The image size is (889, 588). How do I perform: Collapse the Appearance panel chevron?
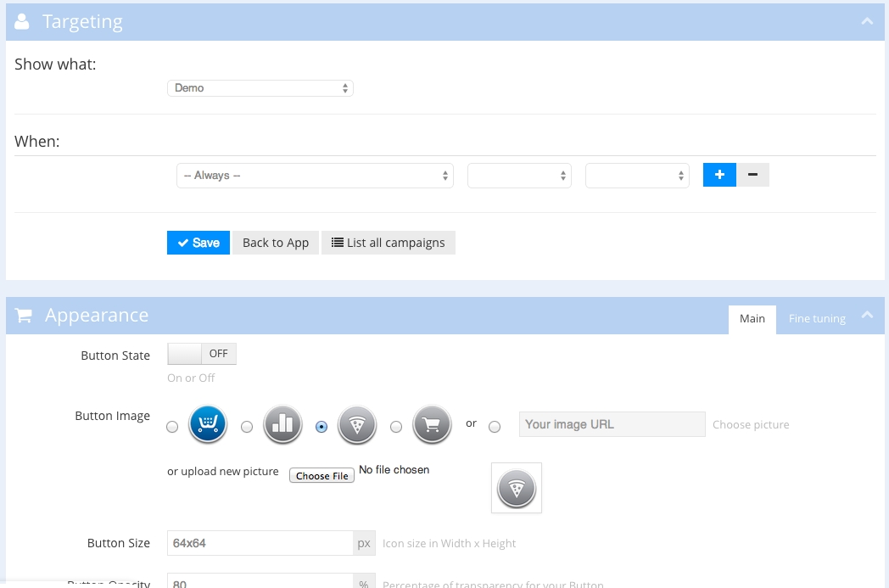pyautogui.click(x=867, y=315)
